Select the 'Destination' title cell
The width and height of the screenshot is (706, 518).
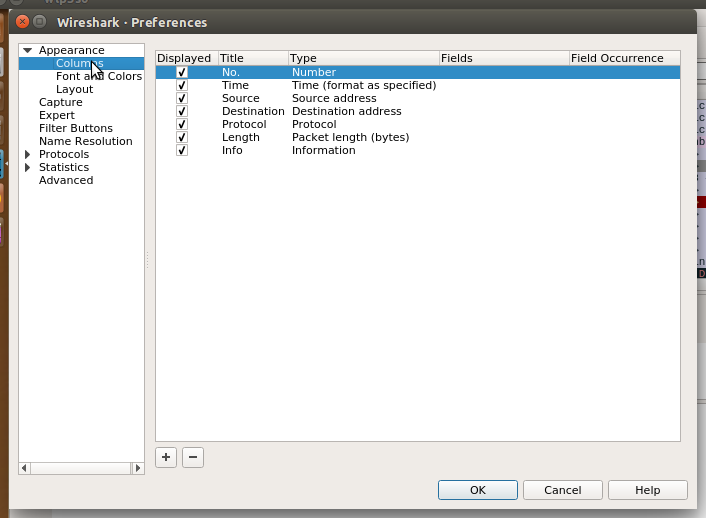(x=253, y=111)
